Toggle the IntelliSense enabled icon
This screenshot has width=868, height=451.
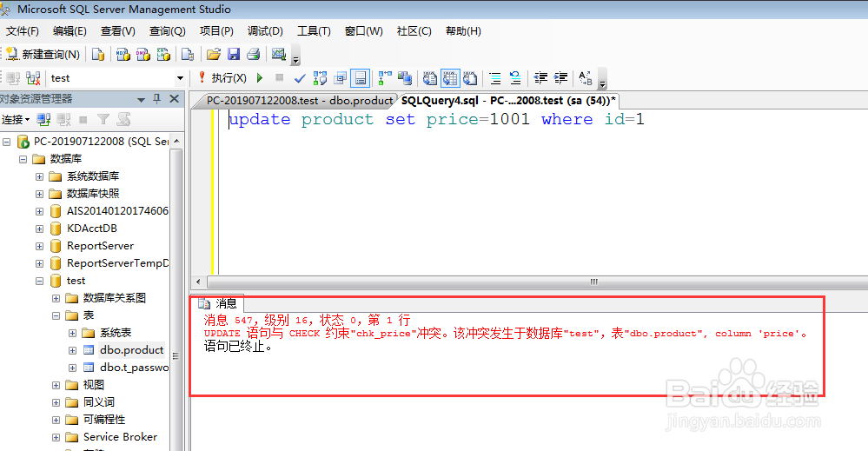(x=361, y=78)
